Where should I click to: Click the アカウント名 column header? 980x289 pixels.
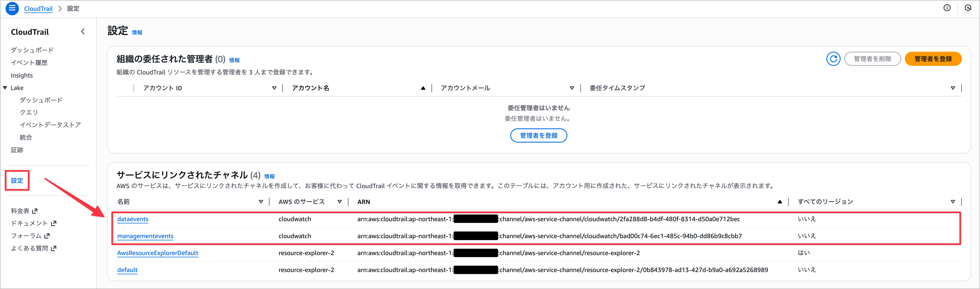311,88
